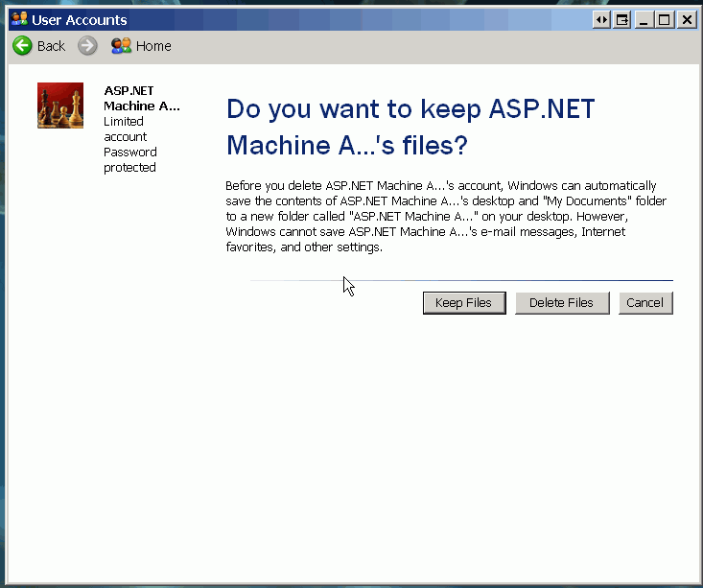Click the ASP.NET Machine A... account name
This screenshot has height=588, width=703.
142,98
